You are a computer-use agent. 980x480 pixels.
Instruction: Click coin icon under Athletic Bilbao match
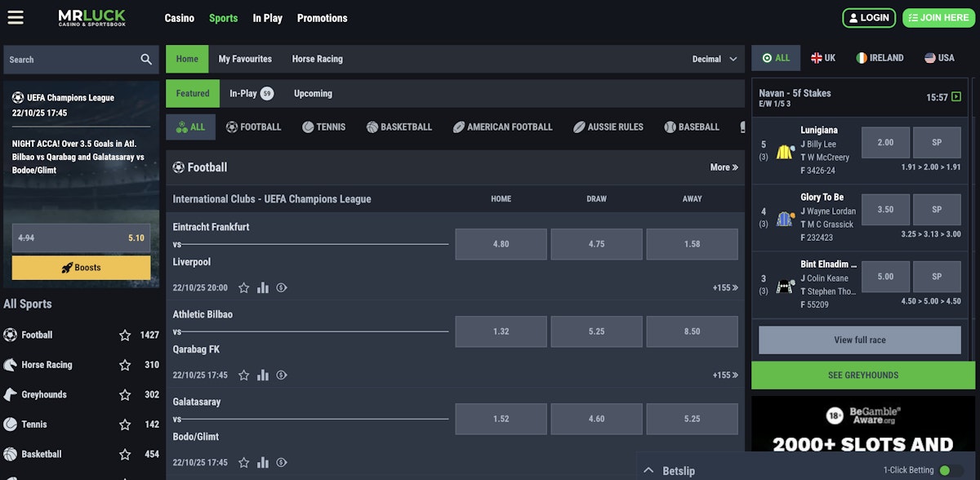pos(282,376)
